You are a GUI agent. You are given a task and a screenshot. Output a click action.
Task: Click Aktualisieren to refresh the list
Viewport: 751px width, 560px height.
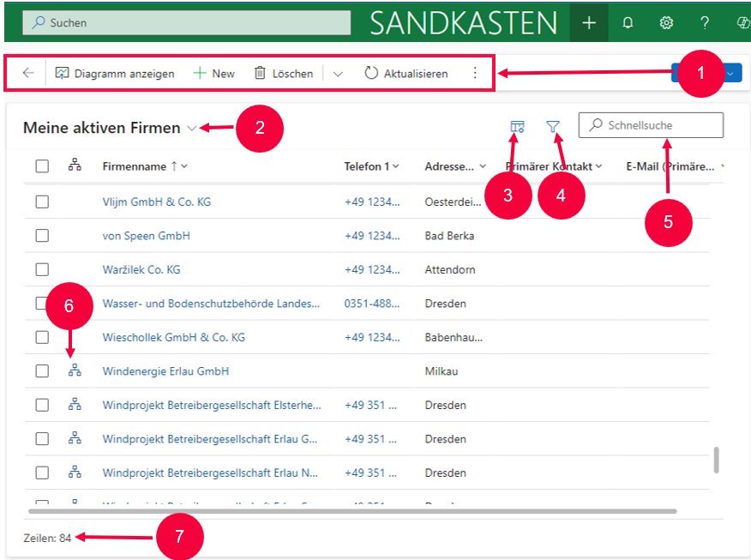click(x=406, y=74)
